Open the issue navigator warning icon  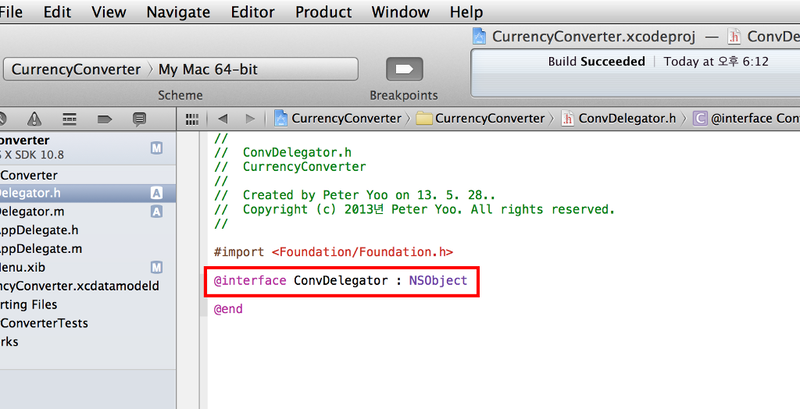tap(35, 118)
